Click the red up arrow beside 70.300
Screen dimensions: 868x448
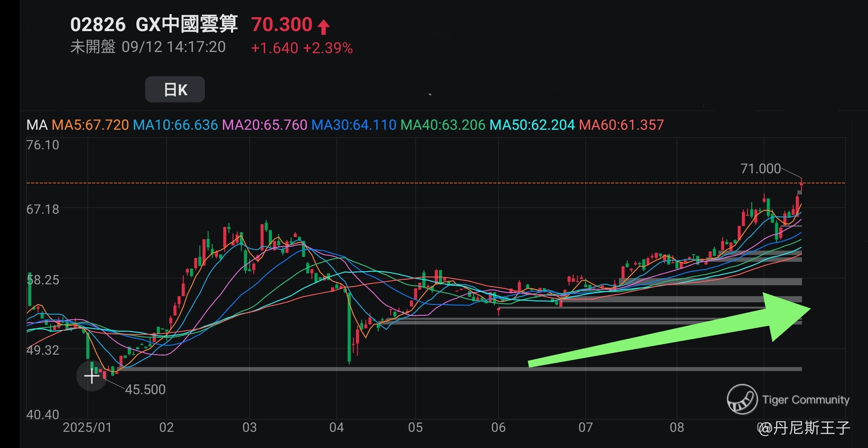coord(324,27)
